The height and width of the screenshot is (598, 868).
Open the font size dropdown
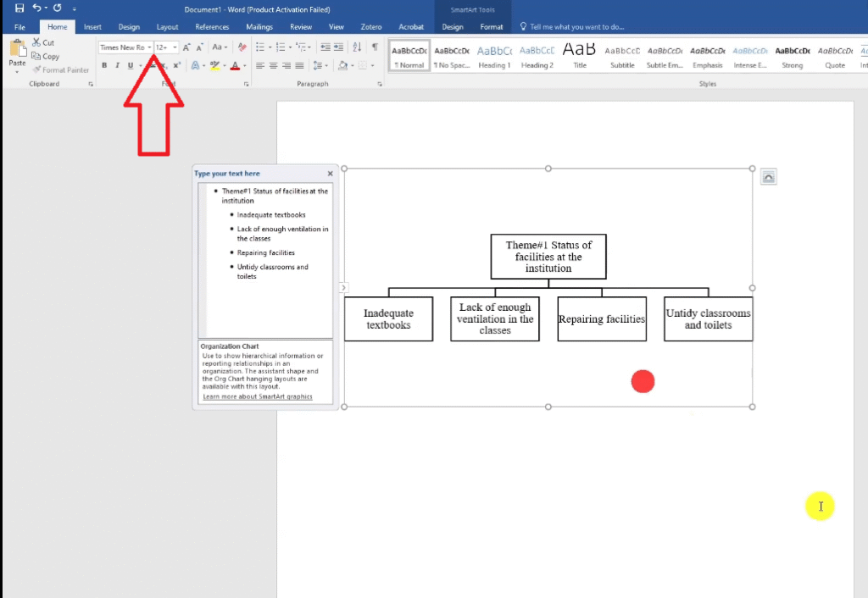pos(175,47)
